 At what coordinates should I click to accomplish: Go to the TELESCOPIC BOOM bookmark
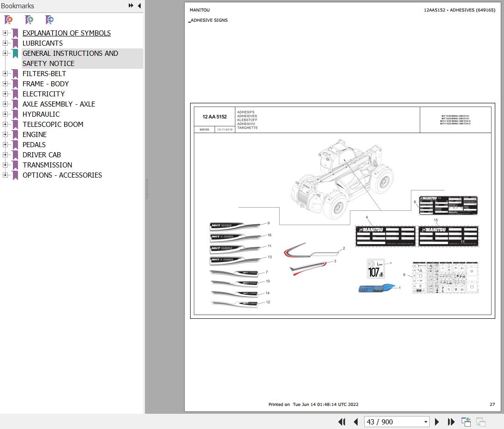(53, 125)
